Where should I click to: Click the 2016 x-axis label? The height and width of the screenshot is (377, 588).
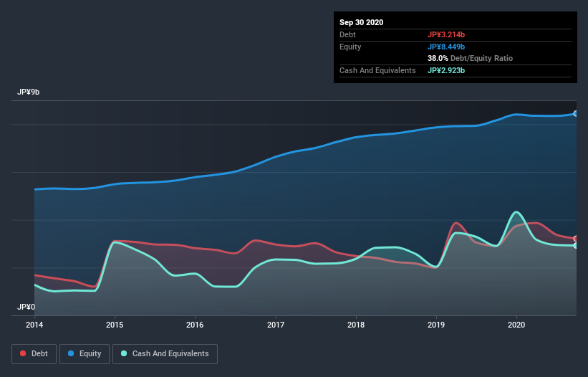click(195, 325)
